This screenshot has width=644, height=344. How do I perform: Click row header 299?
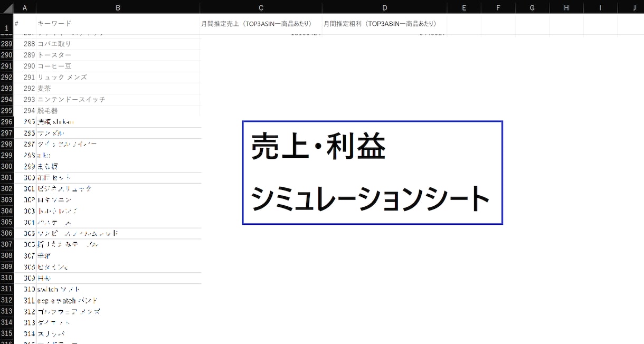point(7,155)
